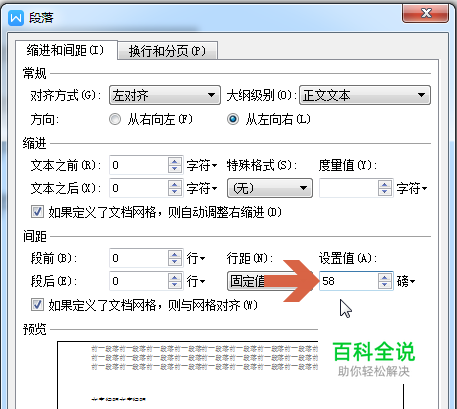Open the 对齐方式 dropdown showing 左对齐
The height and width of the screenshot is (409, 457).
[x=165, y=95]
